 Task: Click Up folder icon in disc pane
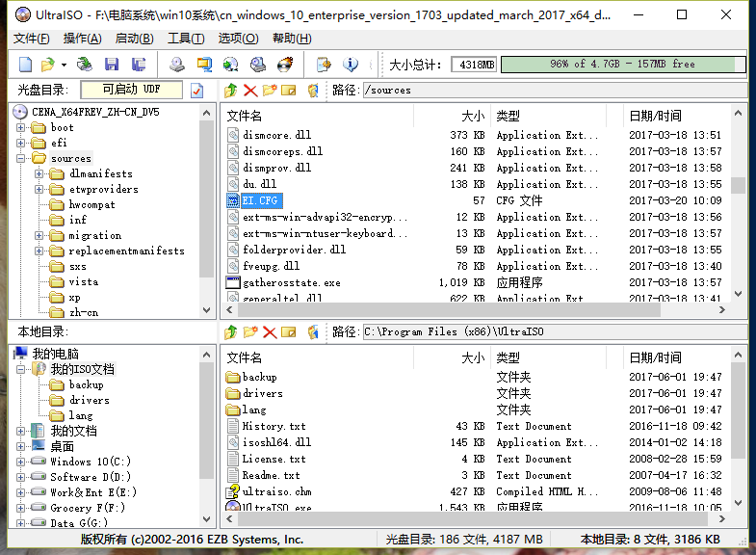[230, 91]
